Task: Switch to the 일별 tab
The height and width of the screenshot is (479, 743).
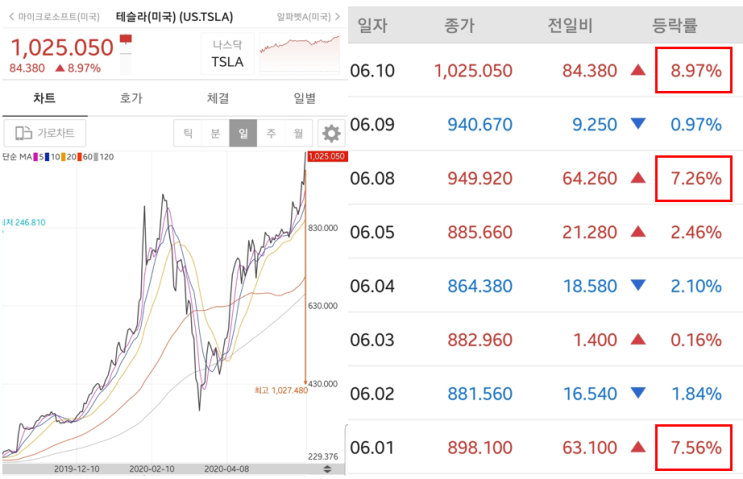Action: pos(304,98)
